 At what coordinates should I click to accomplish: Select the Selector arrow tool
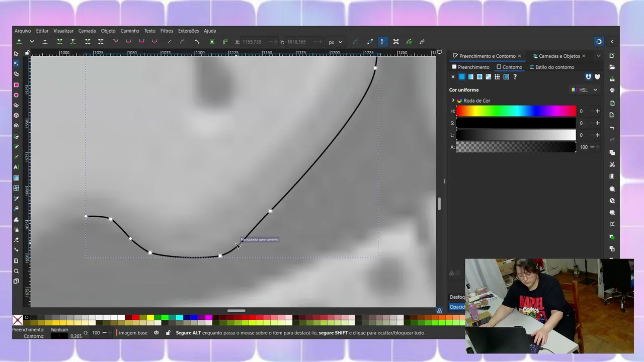[16, 53]
